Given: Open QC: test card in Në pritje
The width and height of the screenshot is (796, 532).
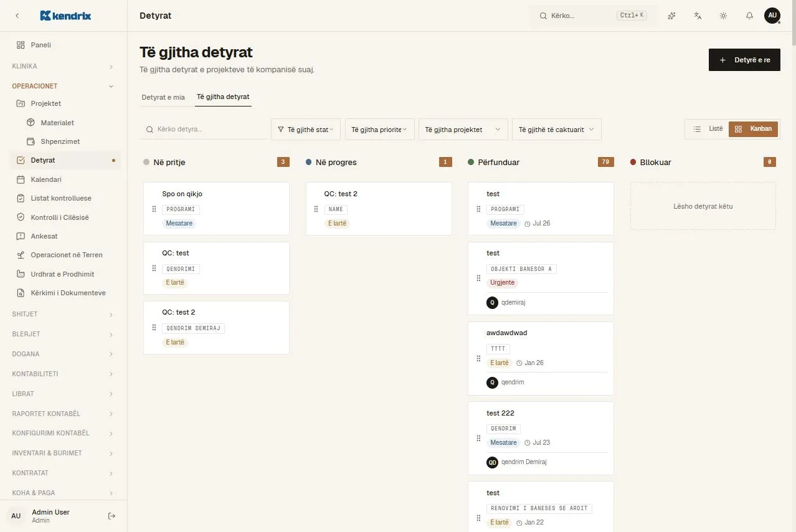Looking at the screenshot, I should (x=216, y=268).
